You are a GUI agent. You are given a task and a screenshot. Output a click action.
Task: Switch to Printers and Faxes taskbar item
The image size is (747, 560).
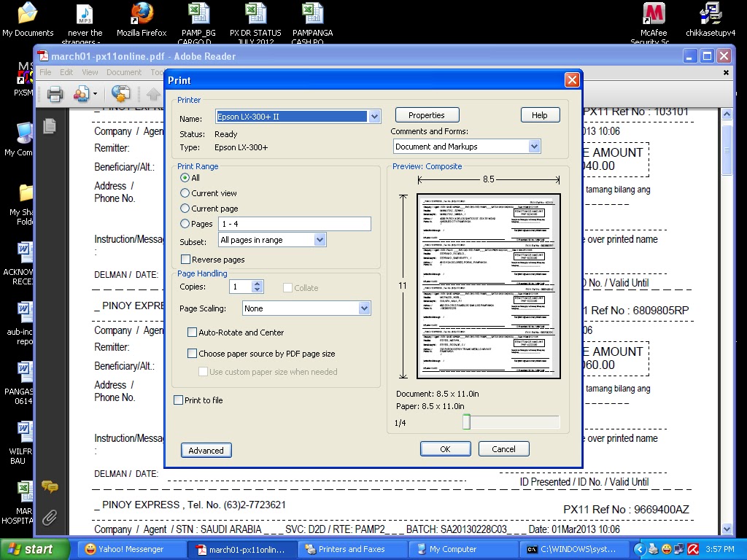tap(352, 549)
